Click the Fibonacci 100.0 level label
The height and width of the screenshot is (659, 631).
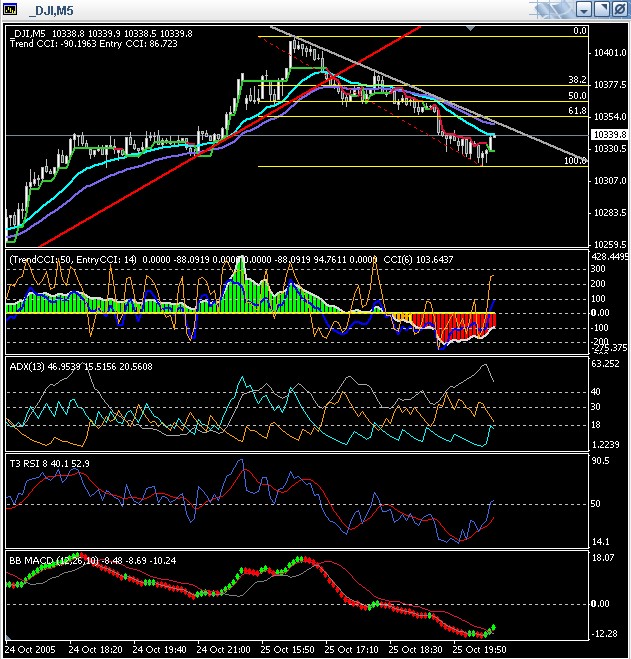[575, 161]
